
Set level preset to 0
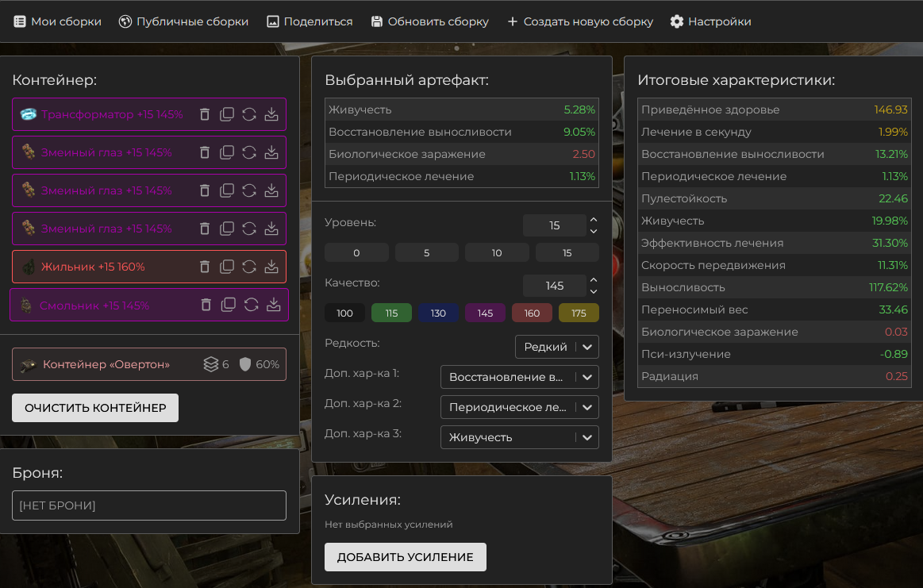[356, 253]
